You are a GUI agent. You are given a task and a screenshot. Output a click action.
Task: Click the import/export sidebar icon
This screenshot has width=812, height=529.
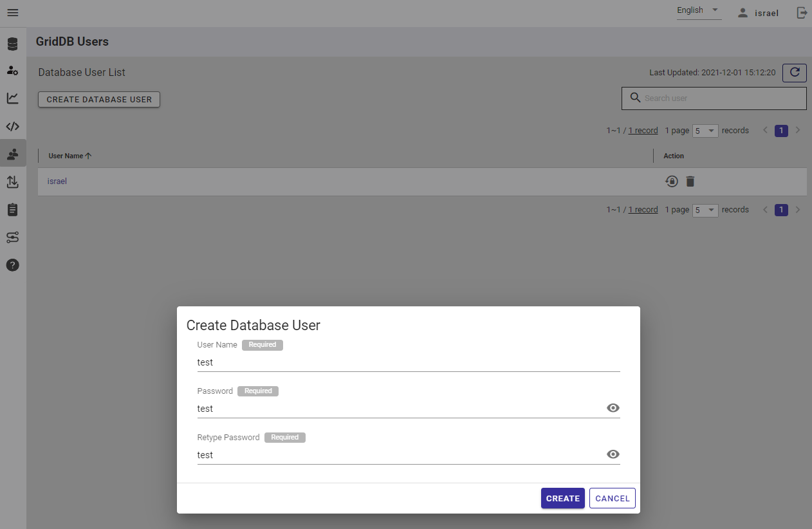tap(13, 182)
